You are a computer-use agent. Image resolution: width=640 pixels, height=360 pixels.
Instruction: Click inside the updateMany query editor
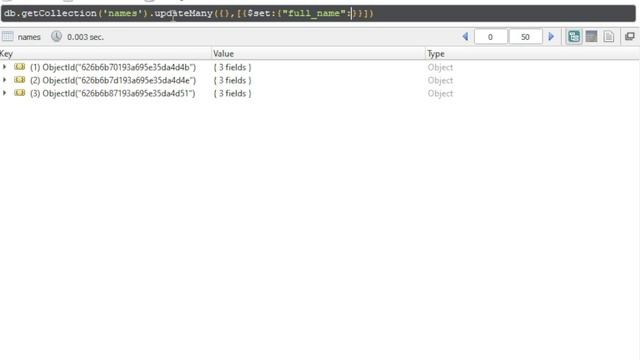coord(318,13)
